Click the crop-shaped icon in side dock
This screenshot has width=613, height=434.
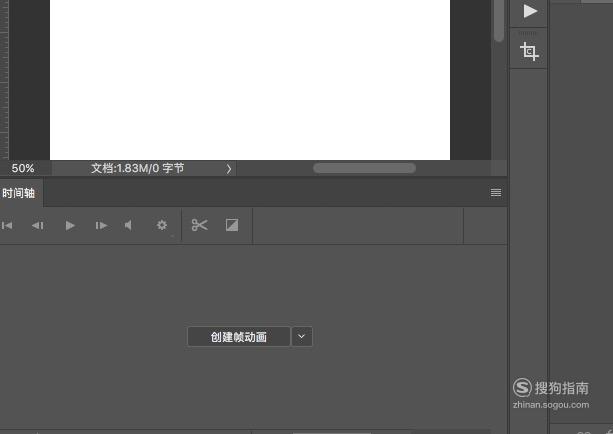coord(529,51)
